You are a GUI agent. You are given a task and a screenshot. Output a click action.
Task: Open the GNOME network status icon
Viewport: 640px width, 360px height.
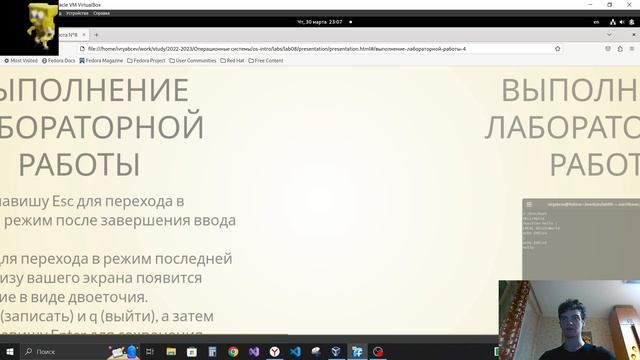click(613, 22)
